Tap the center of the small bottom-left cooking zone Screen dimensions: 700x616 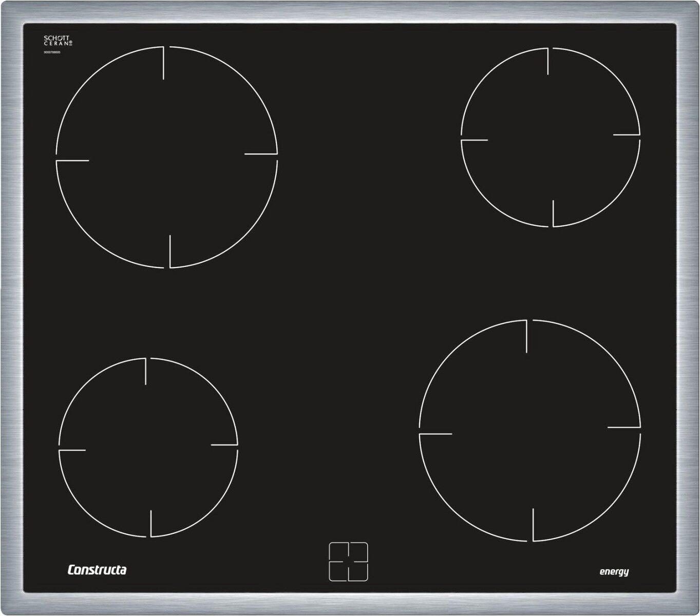click(148, 447)
